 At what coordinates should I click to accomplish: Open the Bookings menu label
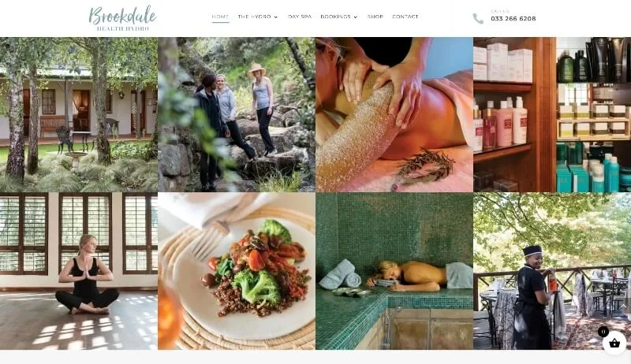336,17
